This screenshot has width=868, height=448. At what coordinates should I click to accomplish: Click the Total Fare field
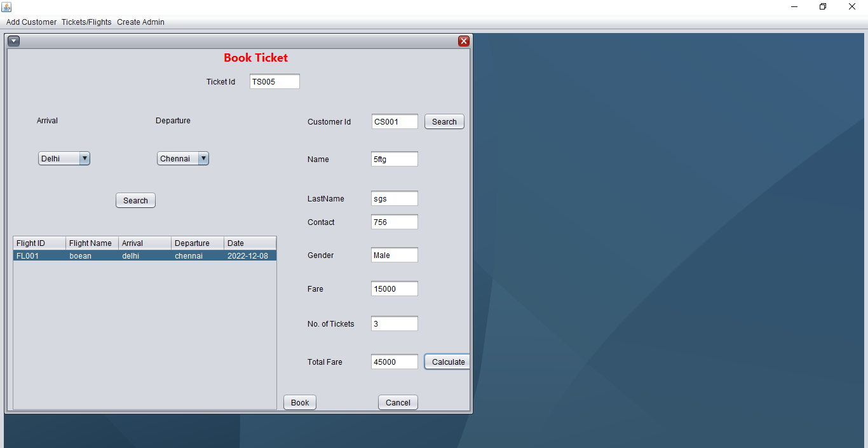click(x=394, y=361)
